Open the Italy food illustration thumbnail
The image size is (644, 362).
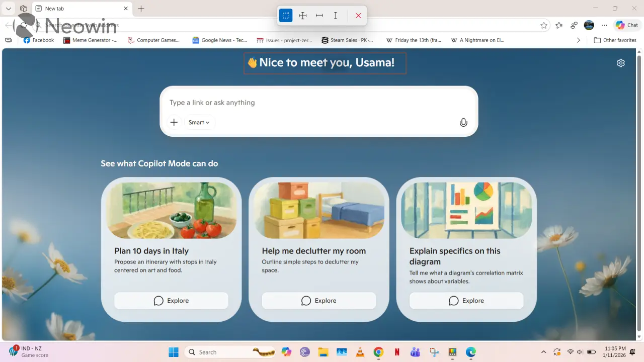pos(171,210)
